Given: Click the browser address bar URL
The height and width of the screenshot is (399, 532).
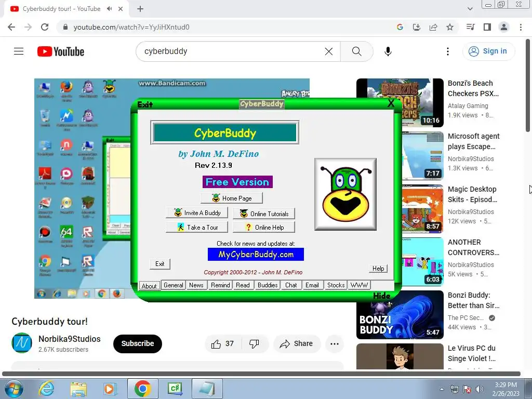Looking at the screenshot, I should [x=131, y=27].
